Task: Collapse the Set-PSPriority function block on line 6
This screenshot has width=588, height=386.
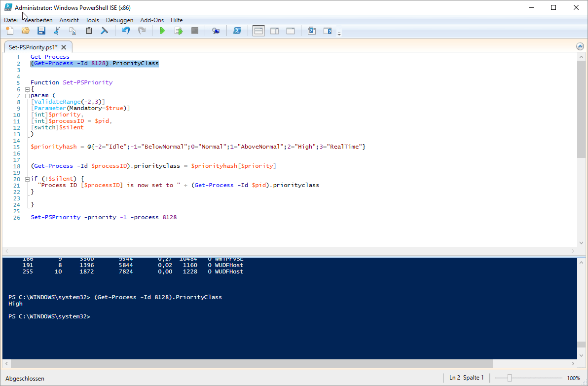Action: point(27,89)
